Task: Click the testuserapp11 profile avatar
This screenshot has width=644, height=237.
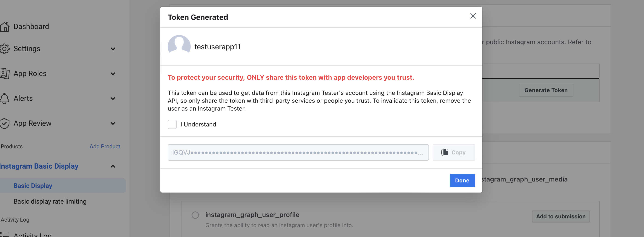Action: pos(179,46)
